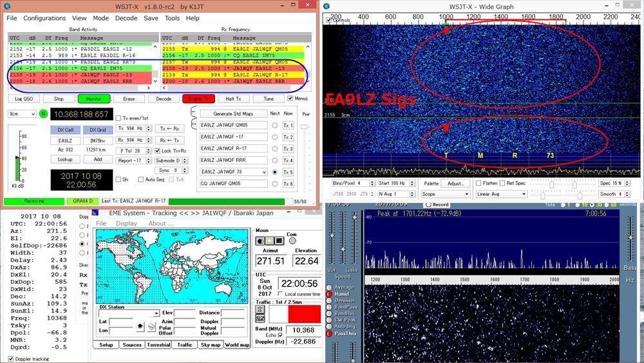
Task: Click the greyed icon next to DX locate icon
Action: (x=151, y=326)
